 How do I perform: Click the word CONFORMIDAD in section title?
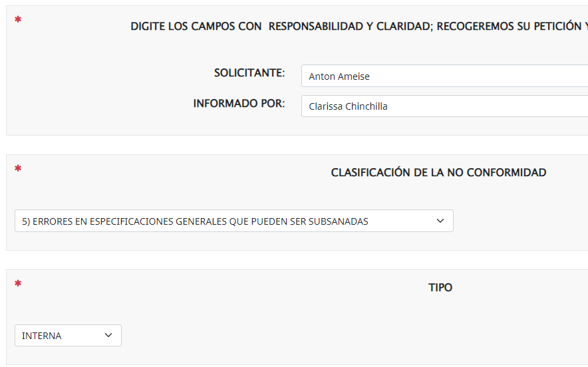[x=506, y=173]
